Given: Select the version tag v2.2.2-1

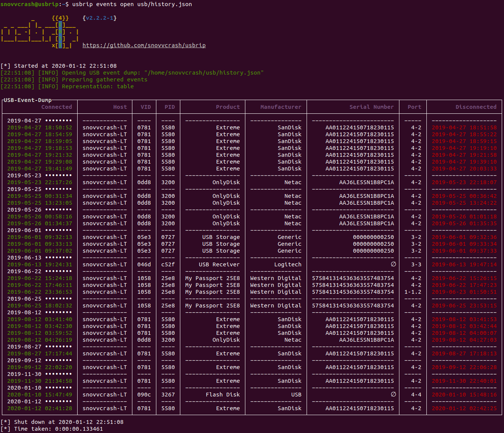Looking at the screenshot, I should pos(100,18).
